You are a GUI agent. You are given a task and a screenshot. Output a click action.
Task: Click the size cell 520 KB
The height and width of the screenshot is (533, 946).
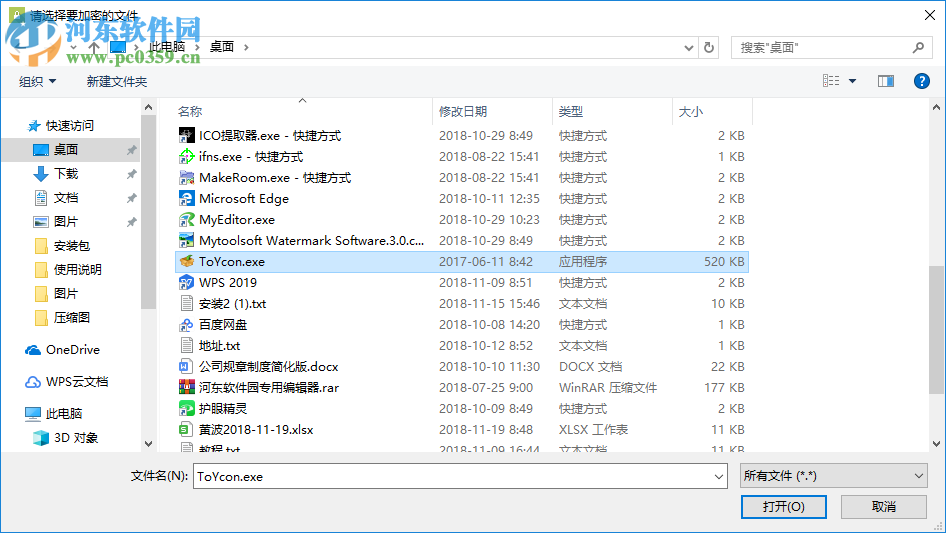click(724, 261)
